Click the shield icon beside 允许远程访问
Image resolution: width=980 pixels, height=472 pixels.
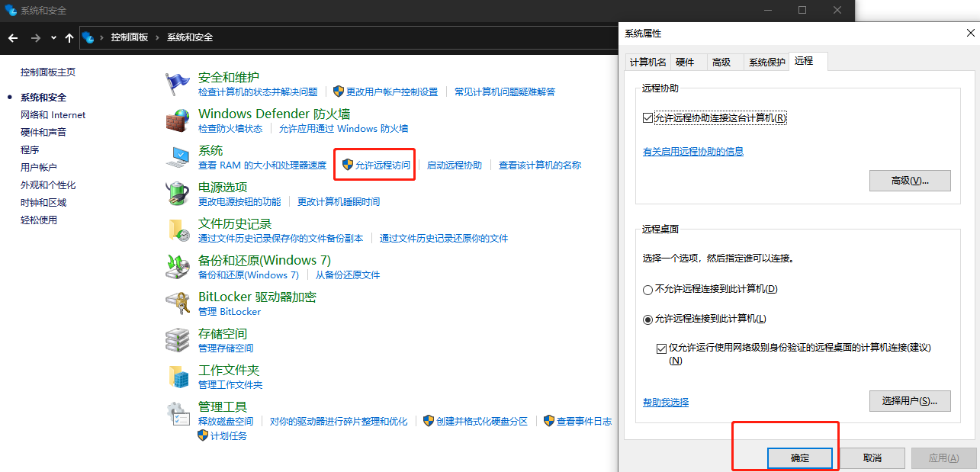click(x=348, y=165)
